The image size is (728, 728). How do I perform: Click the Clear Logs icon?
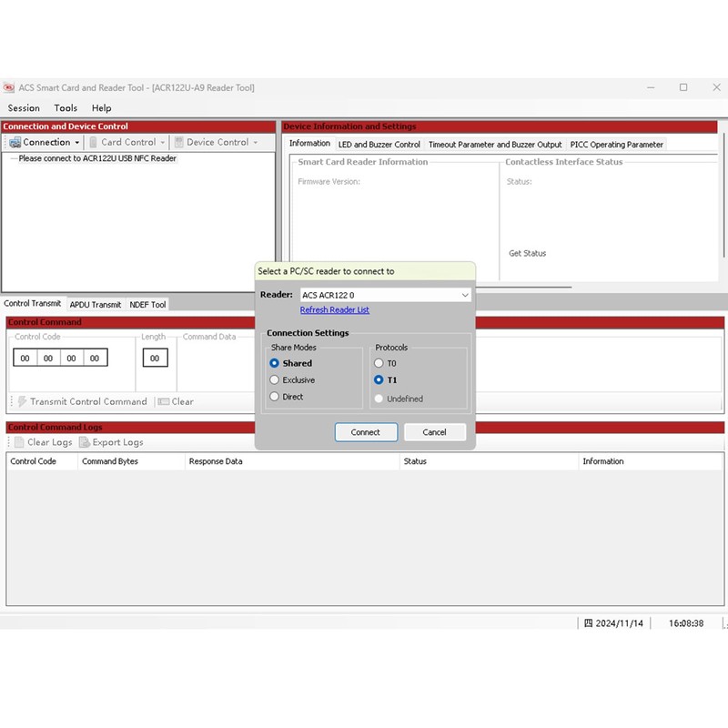pos(19,442)
